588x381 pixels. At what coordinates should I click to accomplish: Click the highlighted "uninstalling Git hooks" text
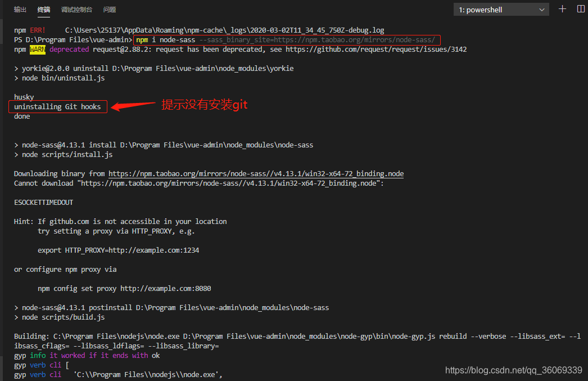click(57, 106)
